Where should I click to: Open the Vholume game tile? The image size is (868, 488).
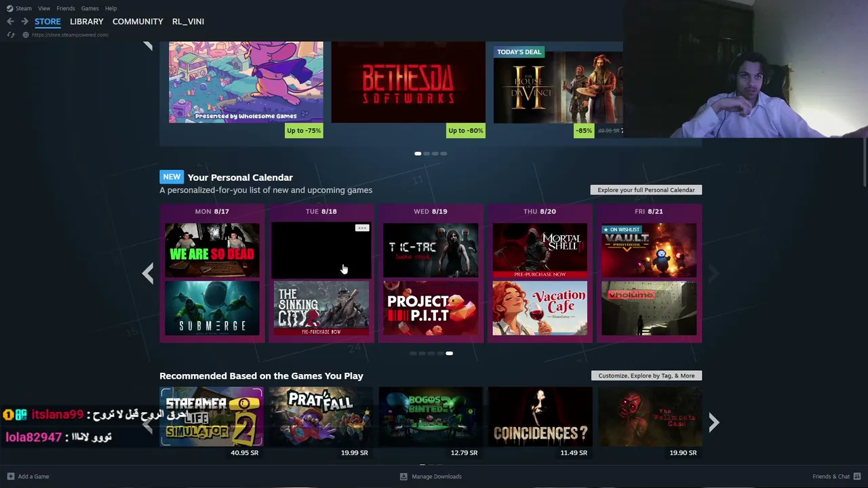[x=649, y=308]
